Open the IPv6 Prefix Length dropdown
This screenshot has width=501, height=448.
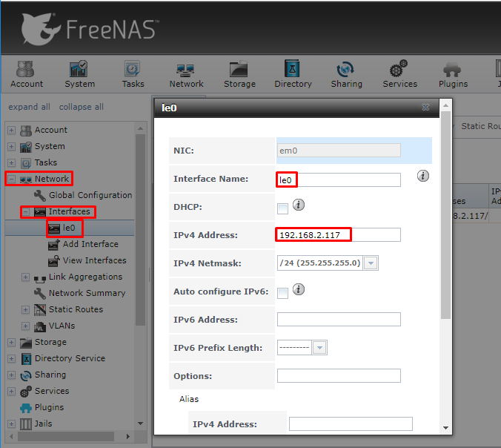[319, 348]
